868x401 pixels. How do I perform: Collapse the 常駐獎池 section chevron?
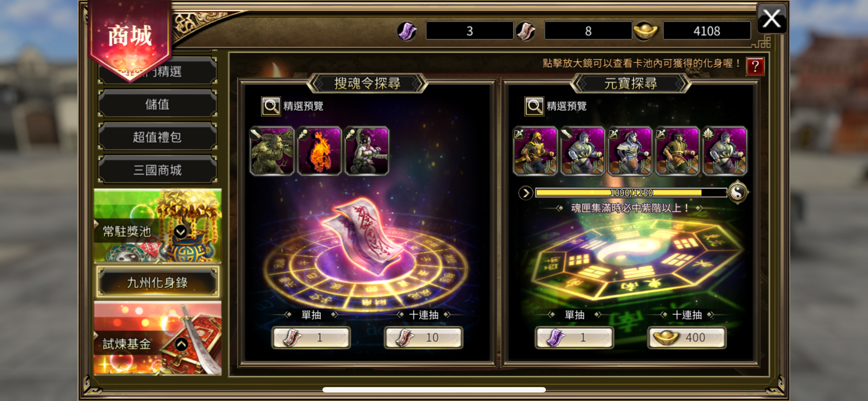pos(181,232)
